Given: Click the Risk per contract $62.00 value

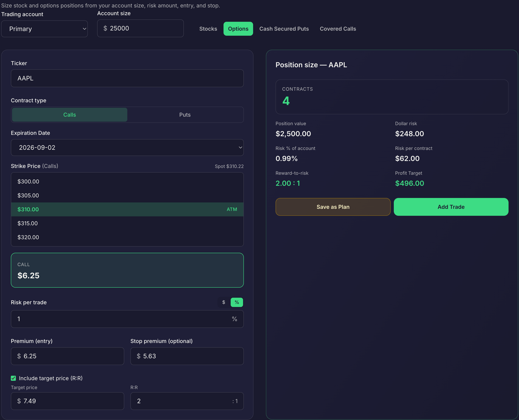Looking at the screenshot, I should 407,158.
